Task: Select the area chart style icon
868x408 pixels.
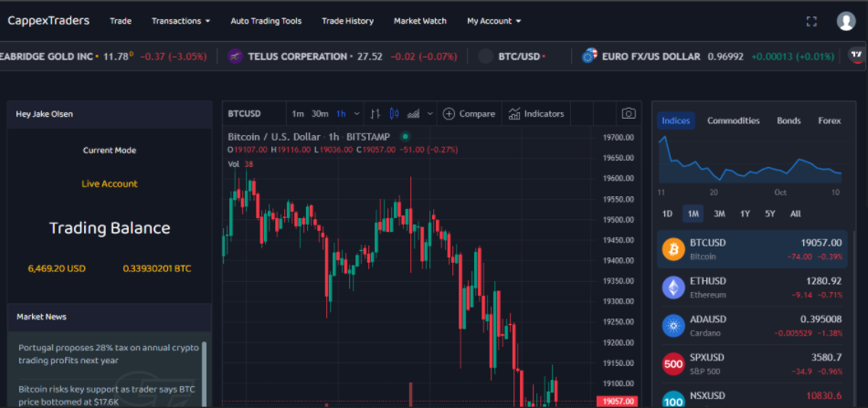Action: [x=414, y=114]
